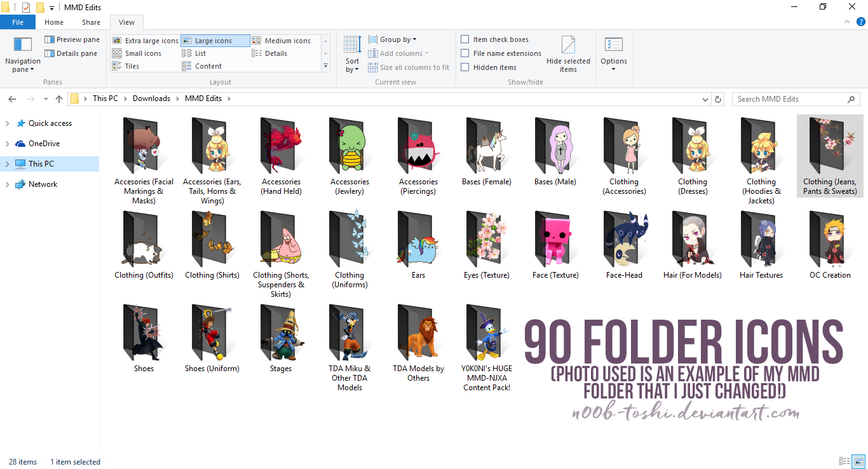This screenshot has height=469, width=868.
Task: Switch to the Home tab
Action: click(x=53, y=22)
